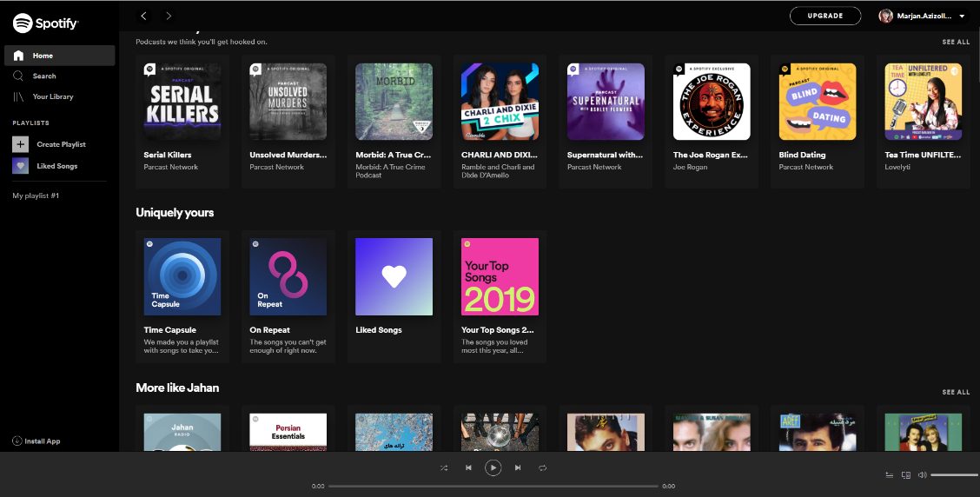Open the connect to a device icon

click(905, 475)
